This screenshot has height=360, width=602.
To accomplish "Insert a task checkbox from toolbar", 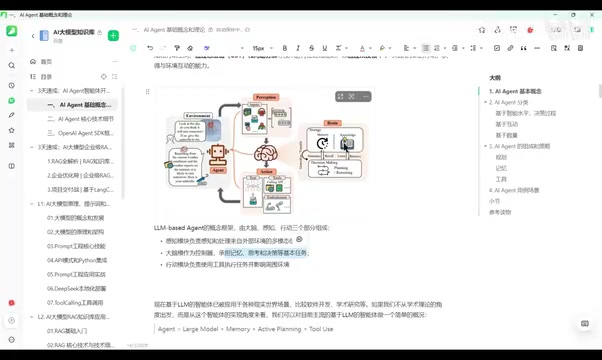I will click(497, 48).
